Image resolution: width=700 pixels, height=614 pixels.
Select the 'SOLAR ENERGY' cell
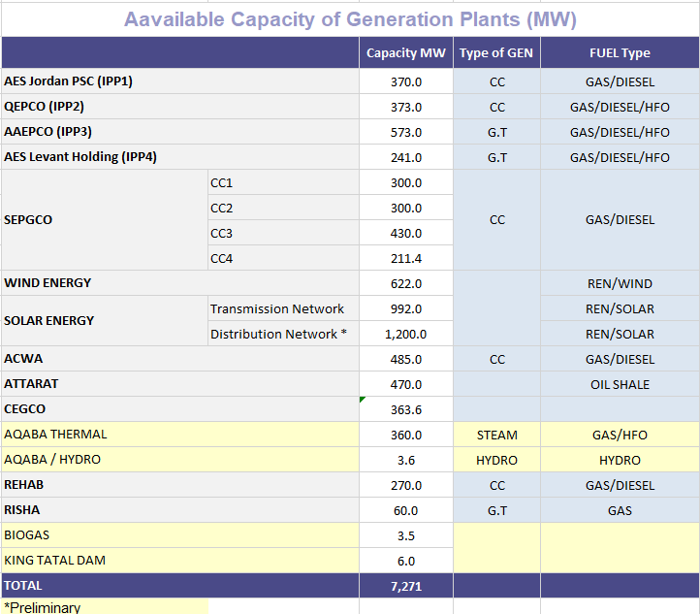[105, 321]
